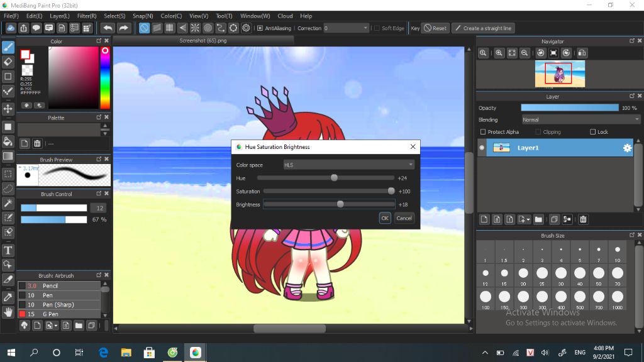Screen dimensions: 644x362
Task: Toggle G Pen red color box
Action: tap(22, 314)
